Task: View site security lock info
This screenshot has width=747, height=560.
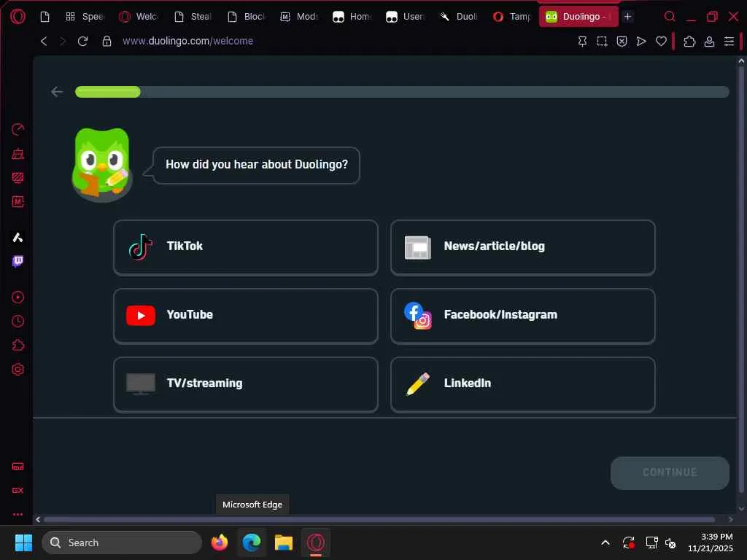Action: click(x=107, y=41)
